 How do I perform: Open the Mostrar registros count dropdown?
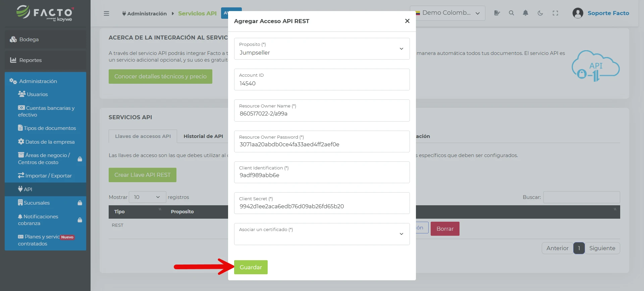click(x=147, y=197)
